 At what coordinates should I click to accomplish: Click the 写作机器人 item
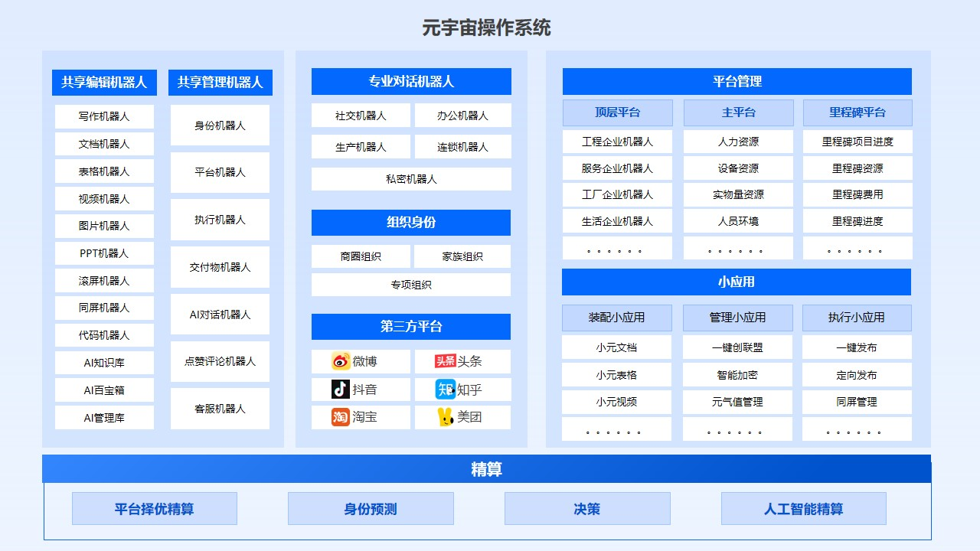(104, 117)
